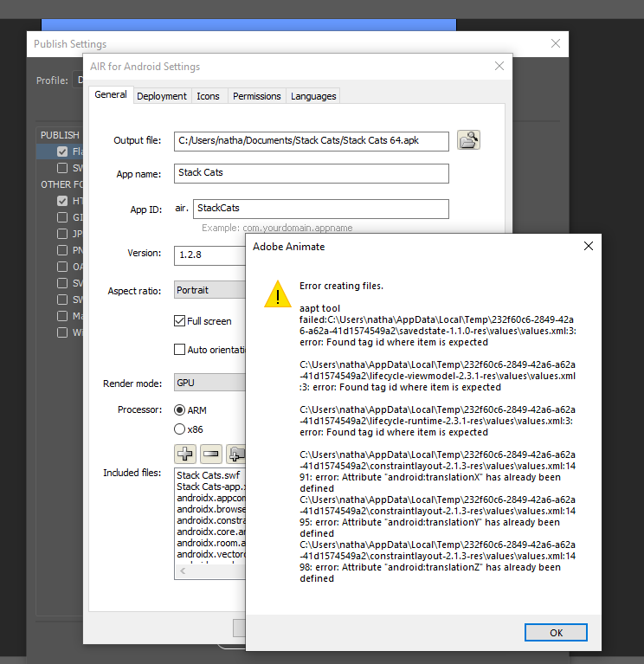644x664 pixels.
Task: Select androidx.room entry in included files
Action: click(211, 543)
